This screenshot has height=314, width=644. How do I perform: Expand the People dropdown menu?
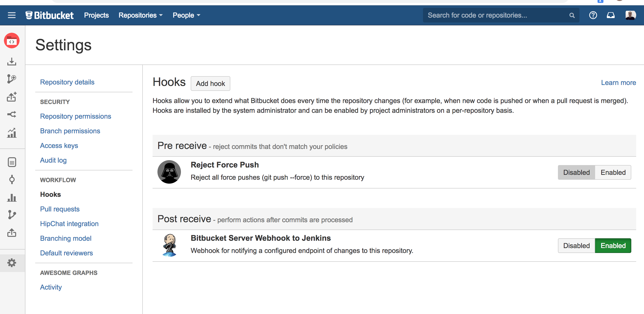[186, 15]
